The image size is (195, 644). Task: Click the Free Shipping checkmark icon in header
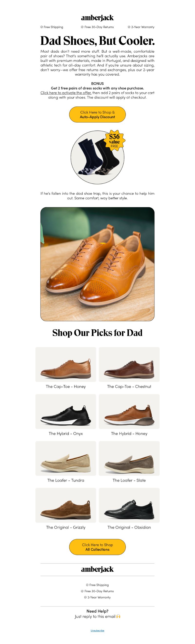click(41, 27)
